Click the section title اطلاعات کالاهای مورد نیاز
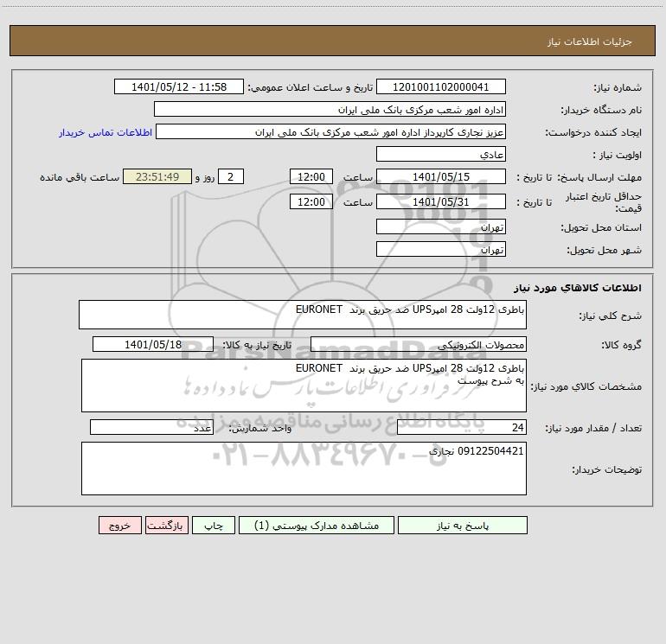Viewport: 666px width, 644px height. (x=578, y=288)
